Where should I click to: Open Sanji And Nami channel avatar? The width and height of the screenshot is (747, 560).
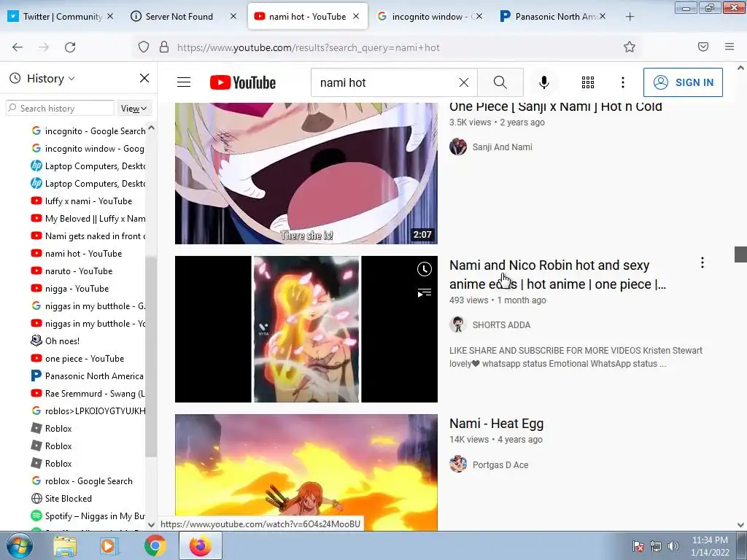458,147
